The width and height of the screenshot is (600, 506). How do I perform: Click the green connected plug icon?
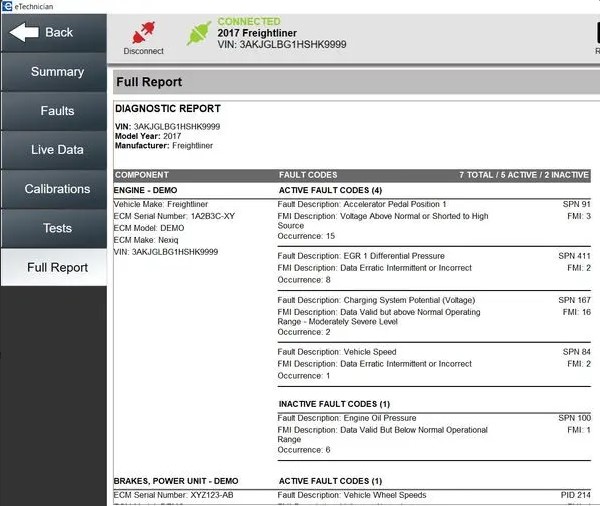pos(198,33)
